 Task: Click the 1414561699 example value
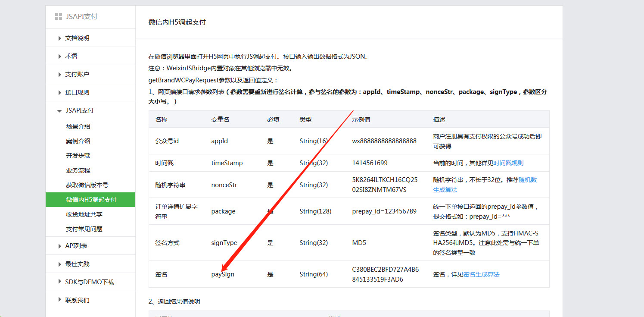[370, 163]
